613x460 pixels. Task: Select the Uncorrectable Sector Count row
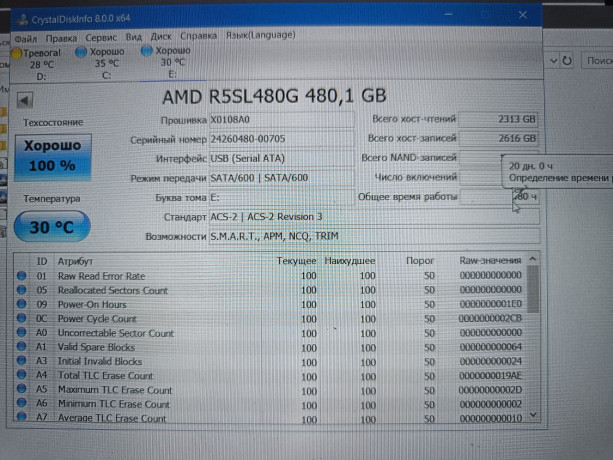pos(270,333)
